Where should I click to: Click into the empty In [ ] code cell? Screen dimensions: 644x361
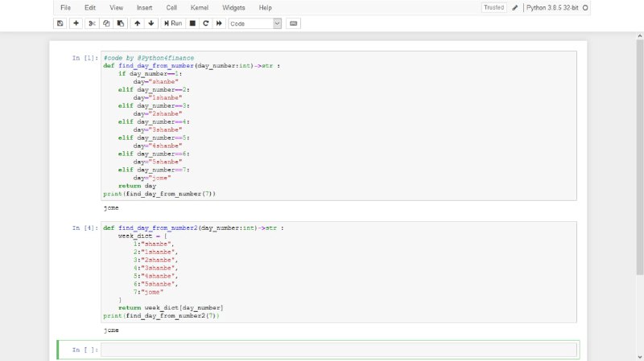pos(339,350)
